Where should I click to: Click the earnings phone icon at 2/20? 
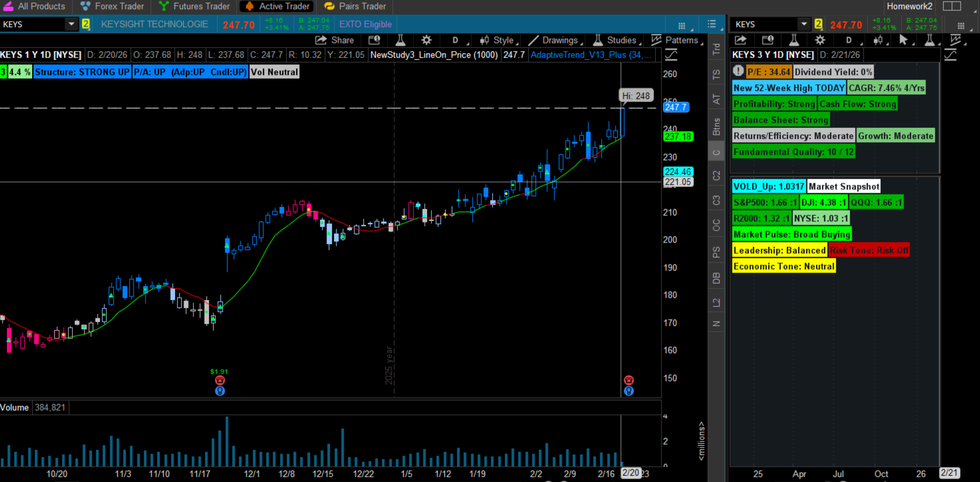pos(628,380)
